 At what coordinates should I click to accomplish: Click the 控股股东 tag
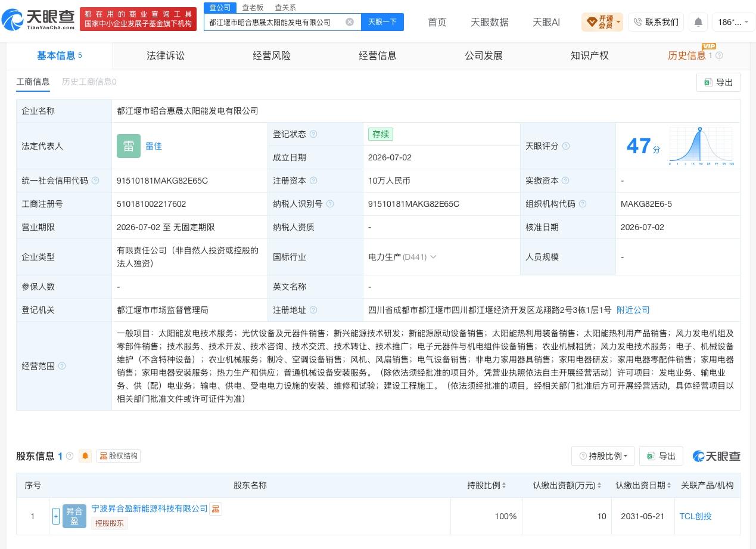[110, 523]
